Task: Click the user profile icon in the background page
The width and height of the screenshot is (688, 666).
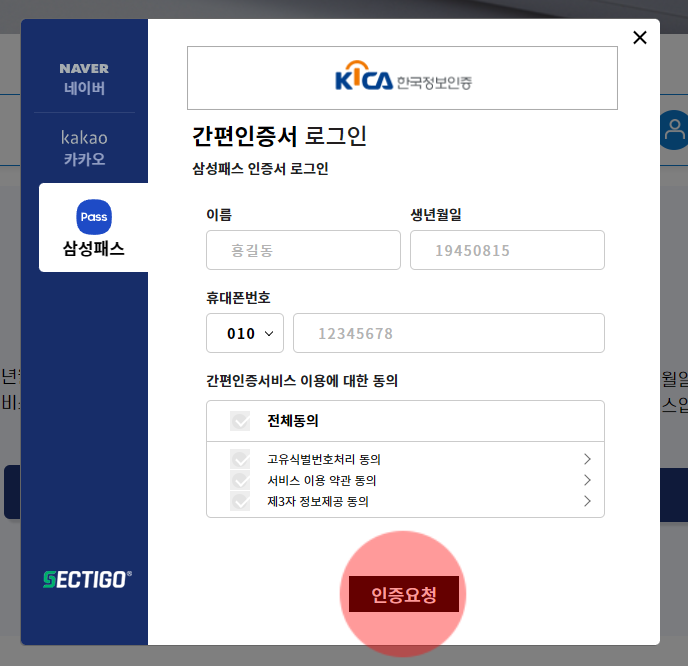Action: (x=674, y=130)
